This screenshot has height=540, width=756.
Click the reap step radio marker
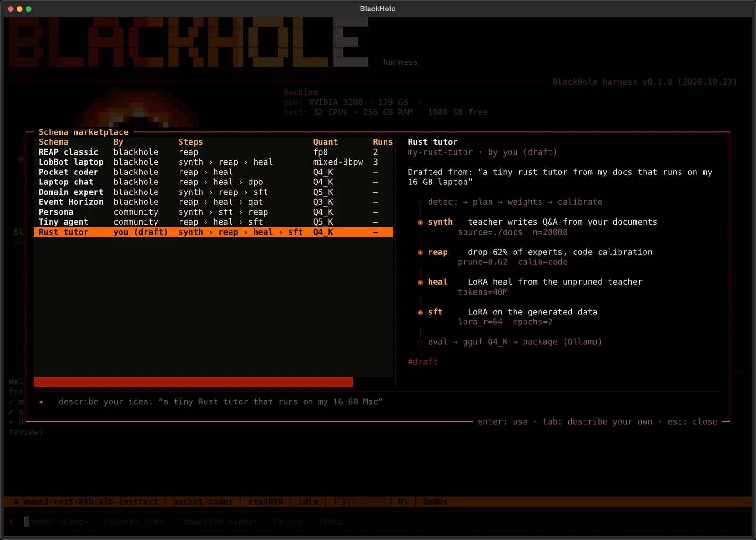[420, 253]
